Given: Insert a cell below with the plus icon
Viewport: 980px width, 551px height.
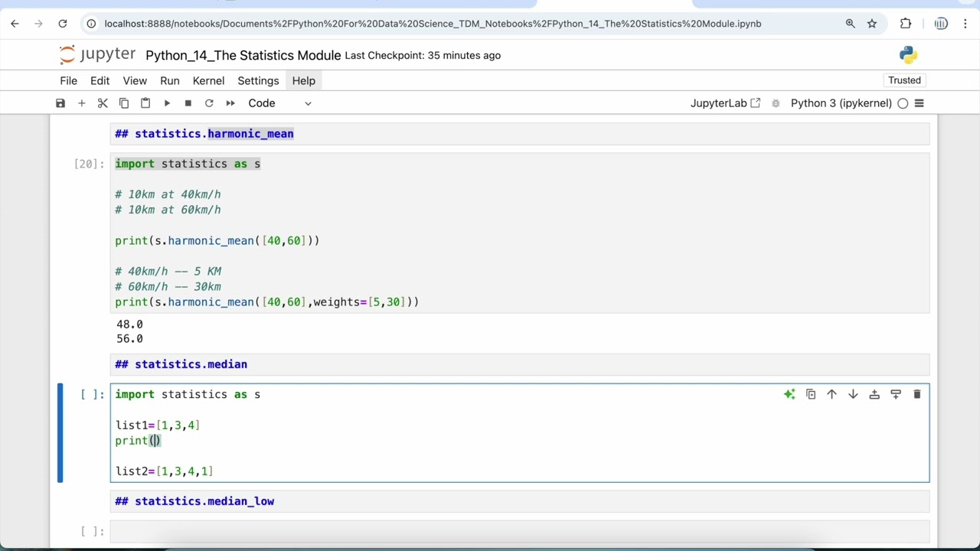Looking at the screenshot, I should click(81, 103).
